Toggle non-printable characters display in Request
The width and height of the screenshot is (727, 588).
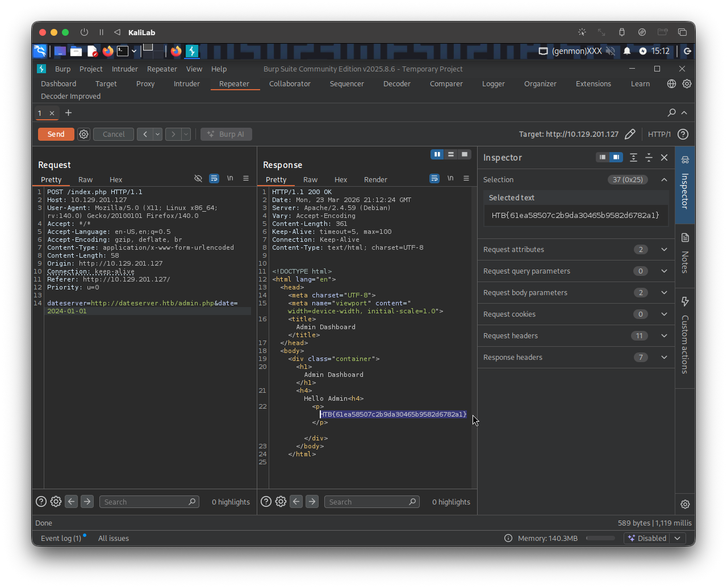coord(230,178)
